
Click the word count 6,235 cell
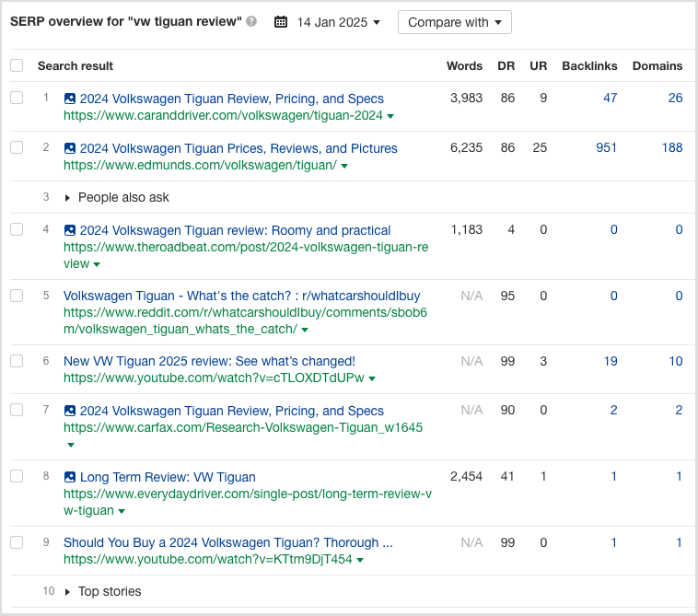click(x=466, y=147)
